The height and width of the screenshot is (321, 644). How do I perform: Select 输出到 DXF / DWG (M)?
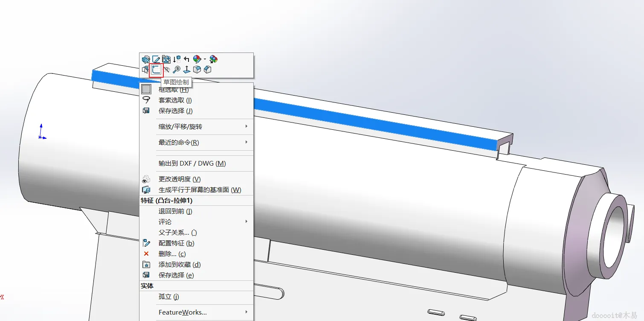[x=197, y=163]
